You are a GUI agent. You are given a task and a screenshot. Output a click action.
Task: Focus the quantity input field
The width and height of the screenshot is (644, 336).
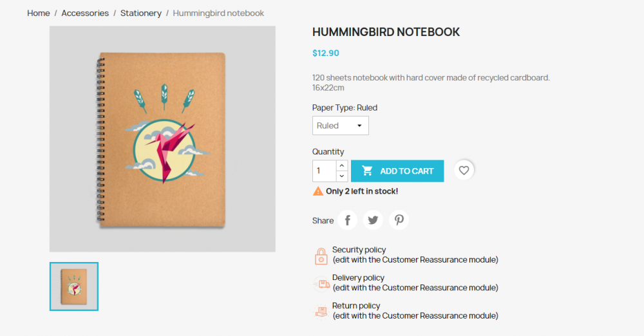click(x=325, y=171)
